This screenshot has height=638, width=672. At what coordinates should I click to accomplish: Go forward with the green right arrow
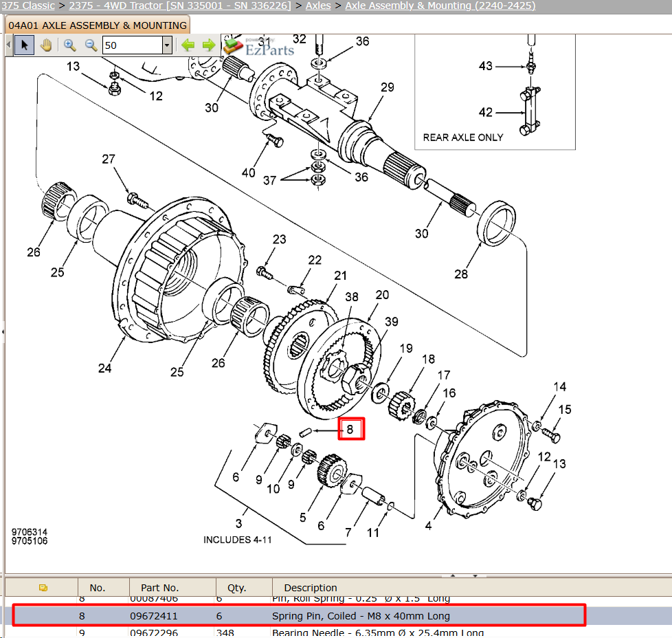click(x=209, y=45)
